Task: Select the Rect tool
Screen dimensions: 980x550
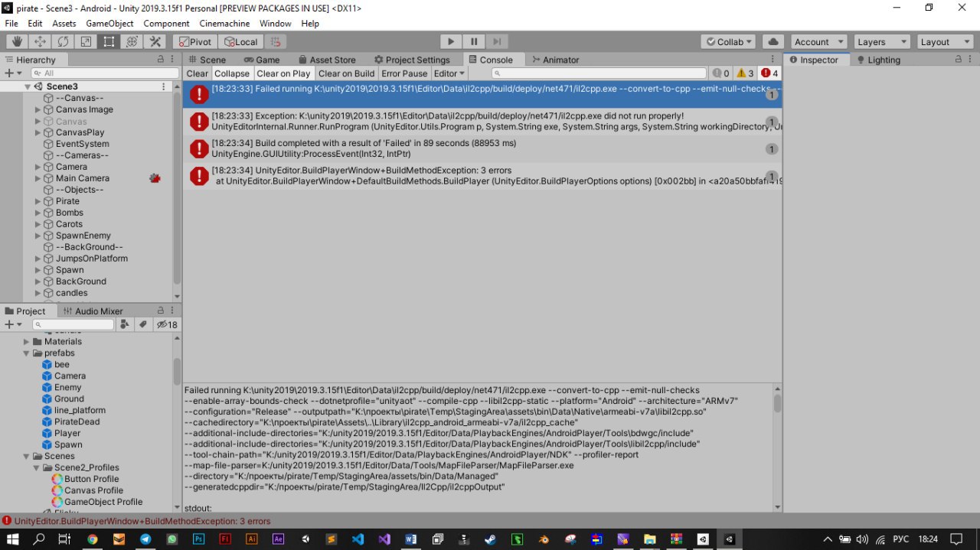Action: [109, 42]
